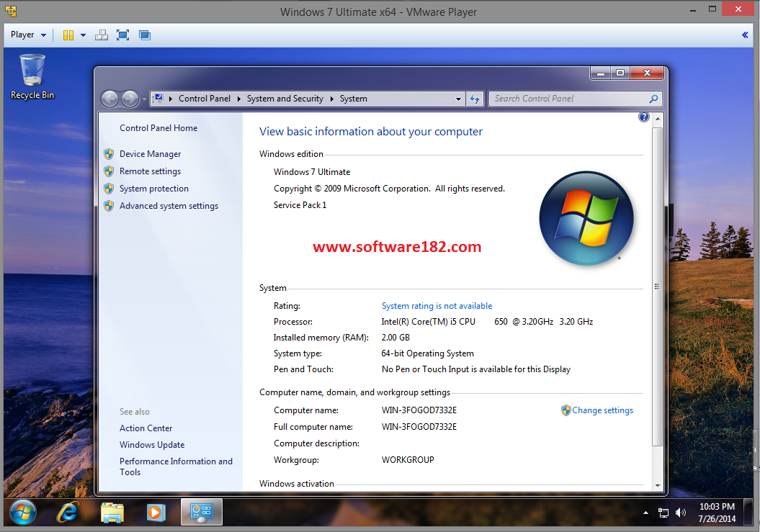Screen dimensions: 760x532
Task: Open recent pages dropdown beside Forward
Action: 144,99
